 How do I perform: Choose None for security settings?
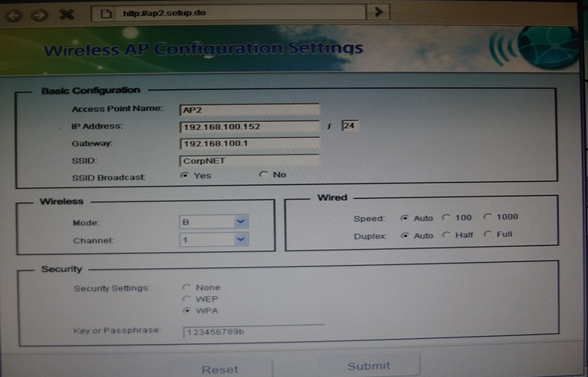(x=186, y=288)
